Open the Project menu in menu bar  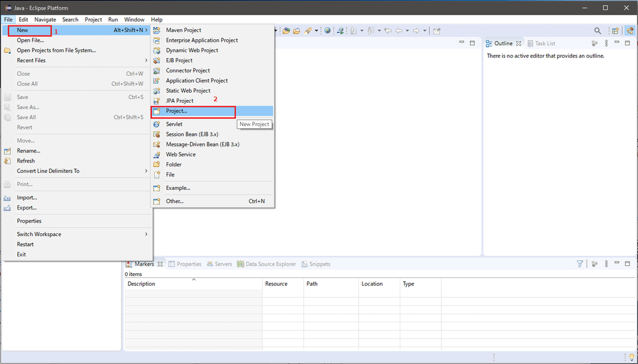94,20
